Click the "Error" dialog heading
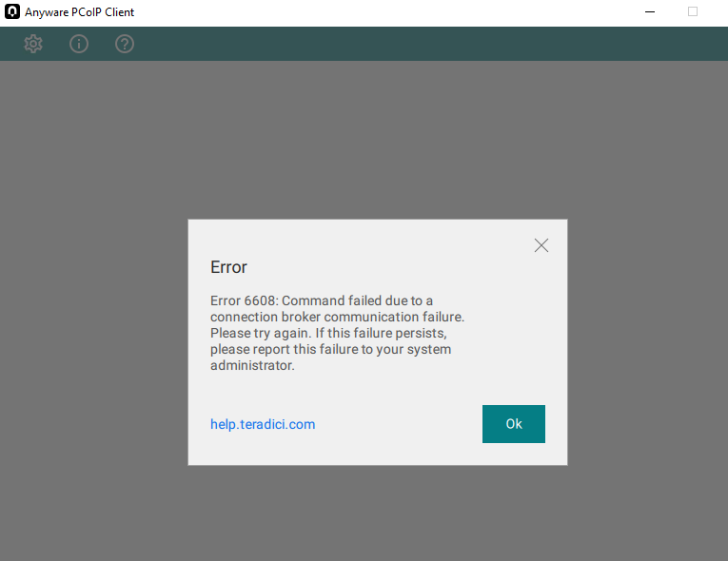728x561 pixels. pyautogui.click(x=229, y=267)
